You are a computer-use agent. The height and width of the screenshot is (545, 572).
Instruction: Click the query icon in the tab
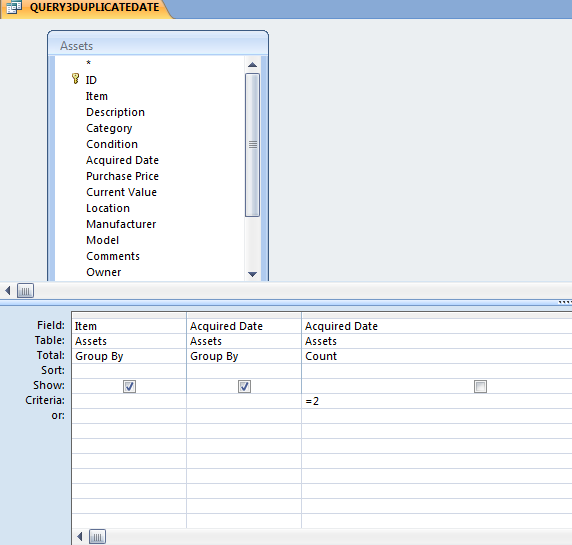[x=14, y=7]
